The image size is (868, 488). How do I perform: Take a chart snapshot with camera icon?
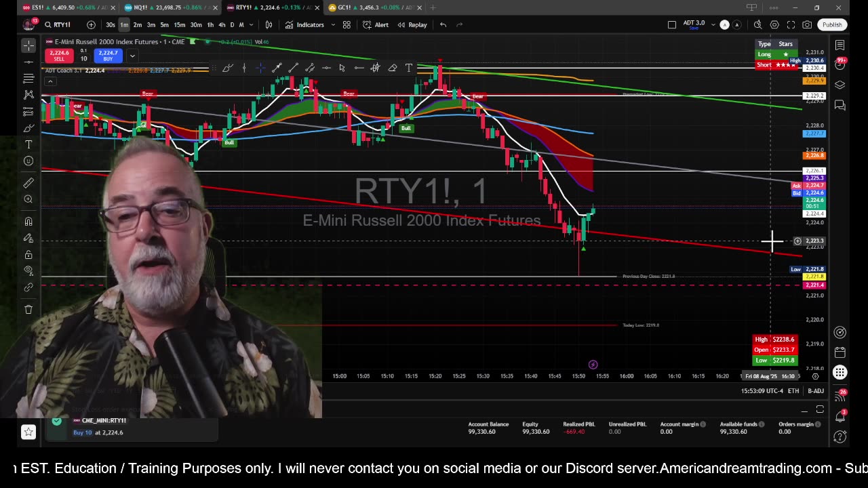pos(807,25)
